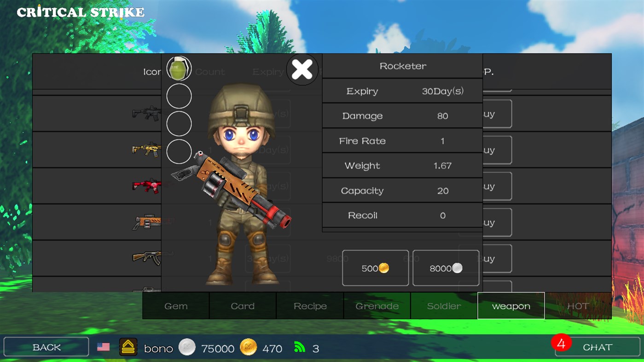
Task: Click the US flag language icon
Action: click(x=104, y=347)
